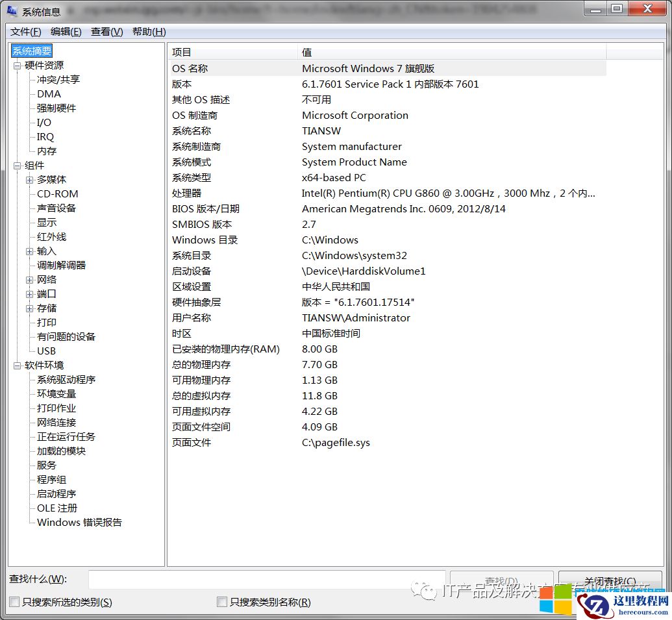
Task: Select 程序组 in the tree
Action: coord(51,480)
